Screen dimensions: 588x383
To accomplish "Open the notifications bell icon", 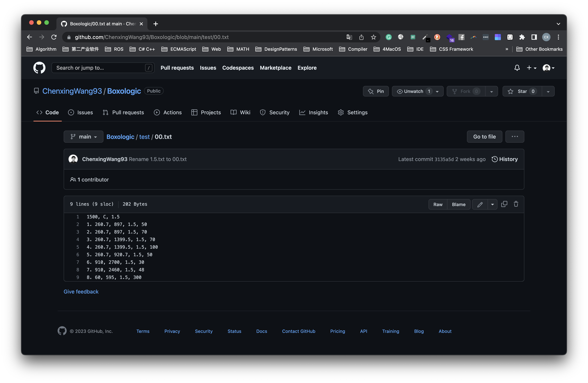I will pos(517,68).
